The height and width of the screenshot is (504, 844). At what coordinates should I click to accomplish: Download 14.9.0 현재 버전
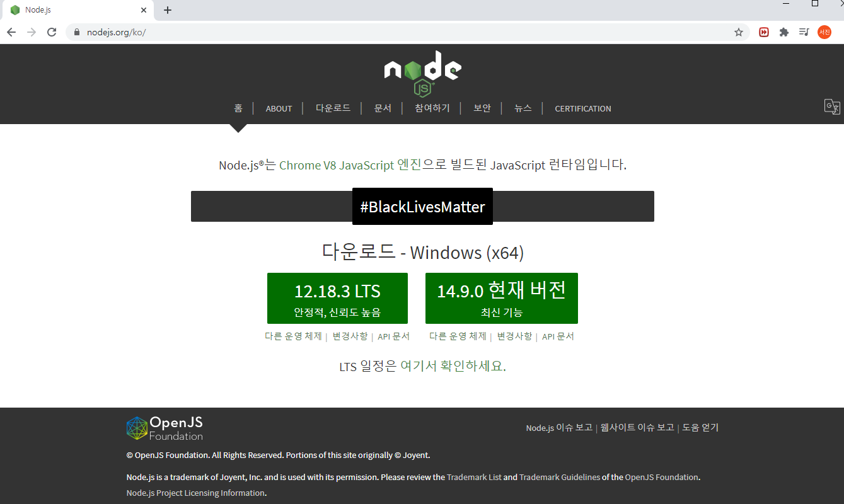502,298
